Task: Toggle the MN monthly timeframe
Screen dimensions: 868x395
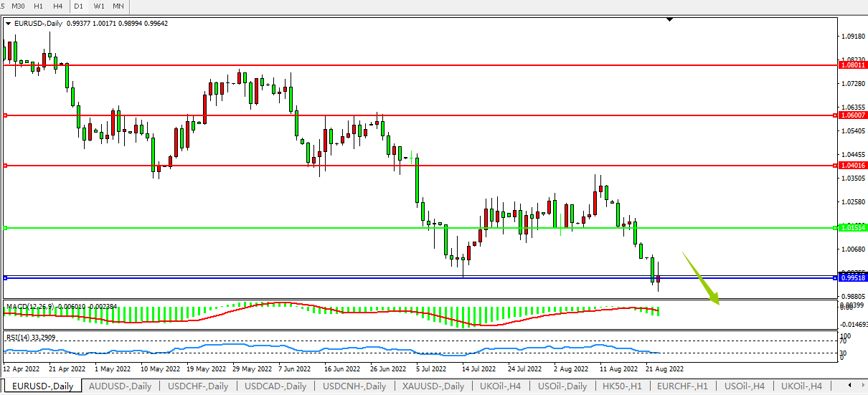Action: pyautogui.click(x=118, y=6)
